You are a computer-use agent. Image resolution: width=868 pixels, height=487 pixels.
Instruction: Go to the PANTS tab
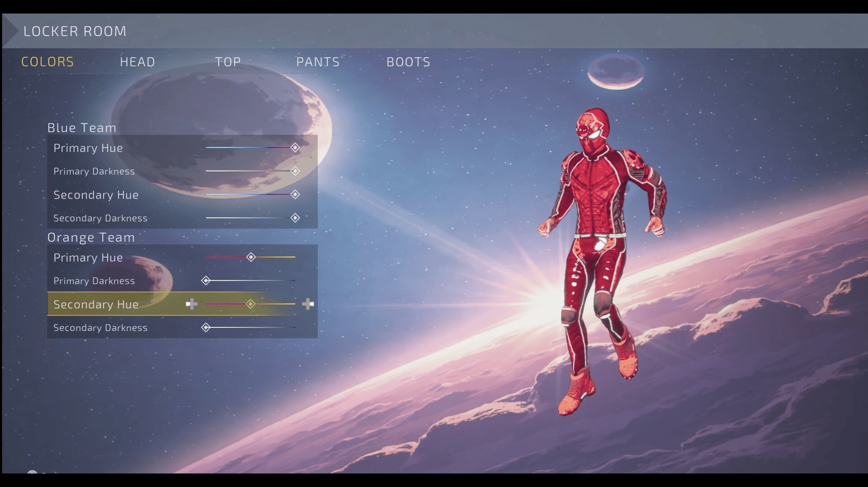(x=318, y=62)
